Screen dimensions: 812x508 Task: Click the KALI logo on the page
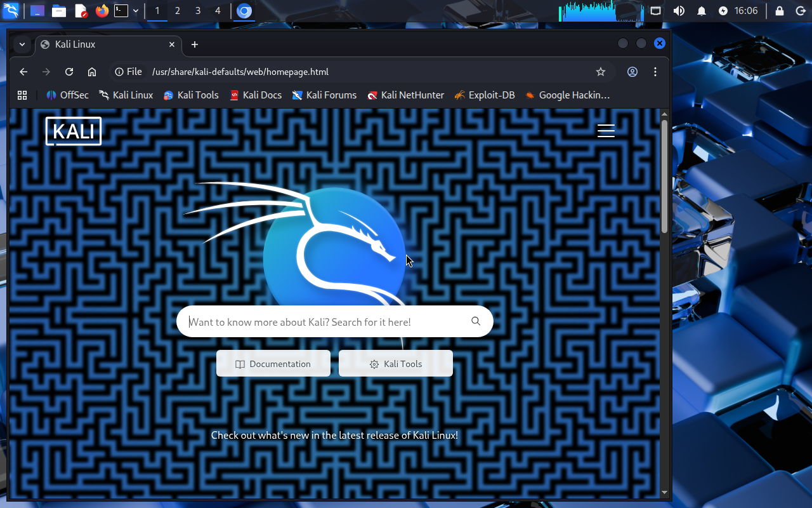(74, 131)
